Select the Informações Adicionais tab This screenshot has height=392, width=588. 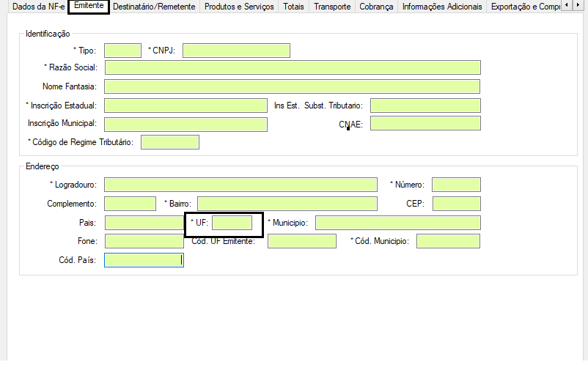[x=442, y=7]
